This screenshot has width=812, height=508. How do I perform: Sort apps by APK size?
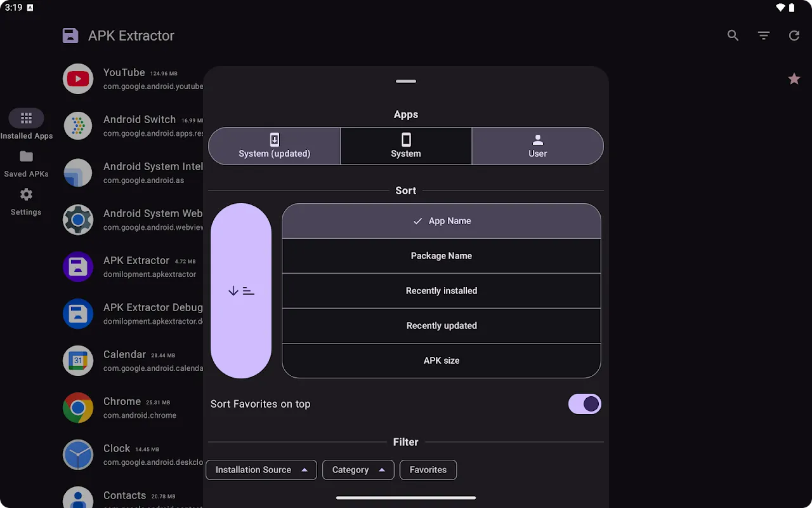pyautogui.click(x=442, y=360)
